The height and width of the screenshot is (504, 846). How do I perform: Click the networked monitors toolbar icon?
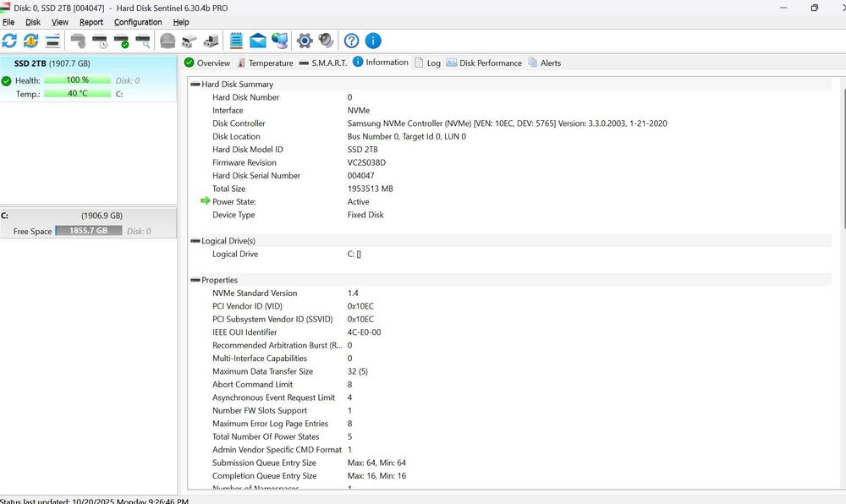tap(279, 41)
